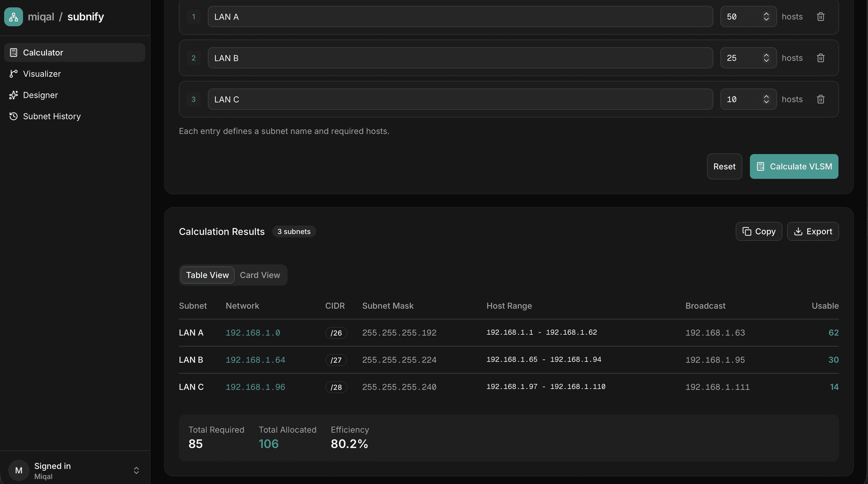Adjust LAN C hosts stepper arrows
This screenshot has height=484, width=868.
click(766, 99)
